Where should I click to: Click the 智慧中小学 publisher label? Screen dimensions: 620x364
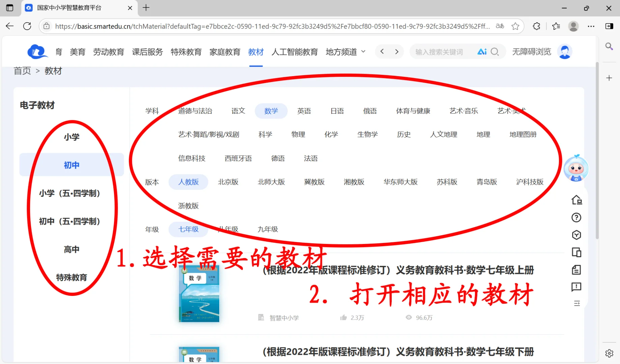click(284, 317)
